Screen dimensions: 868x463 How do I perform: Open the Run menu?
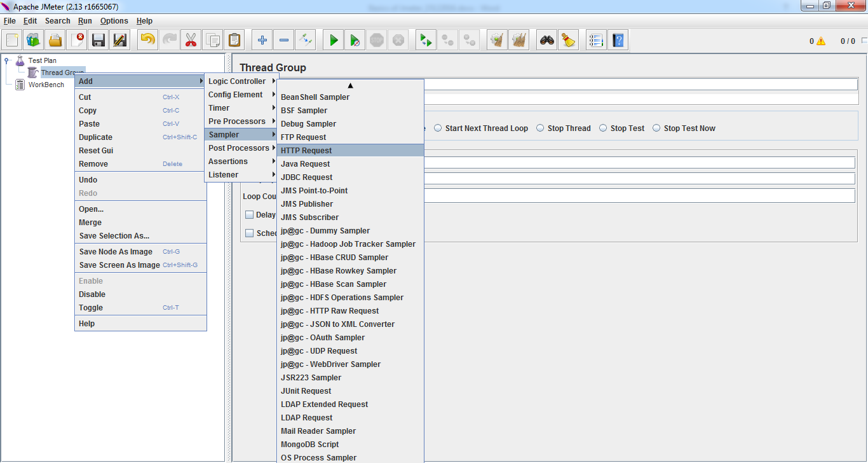(x=85, y=21)
